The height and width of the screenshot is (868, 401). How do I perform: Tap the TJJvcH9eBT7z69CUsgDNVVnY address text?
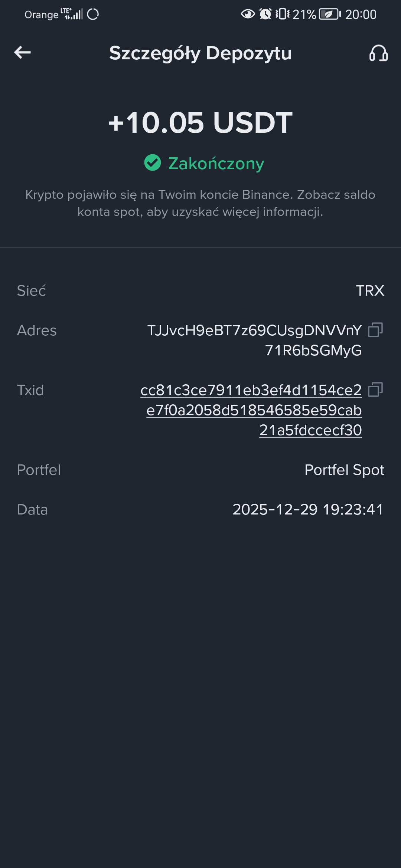coord(254,331)
